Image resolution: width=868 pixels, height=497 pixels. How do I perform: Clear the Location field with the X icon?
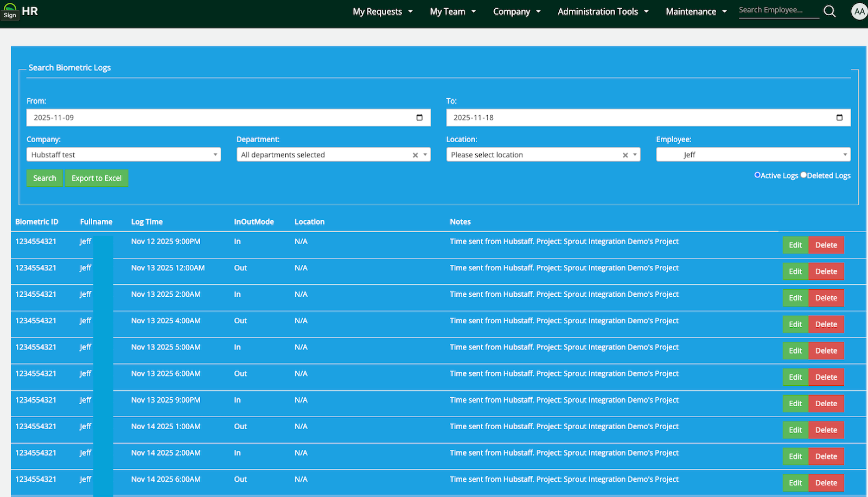(625, 155)
